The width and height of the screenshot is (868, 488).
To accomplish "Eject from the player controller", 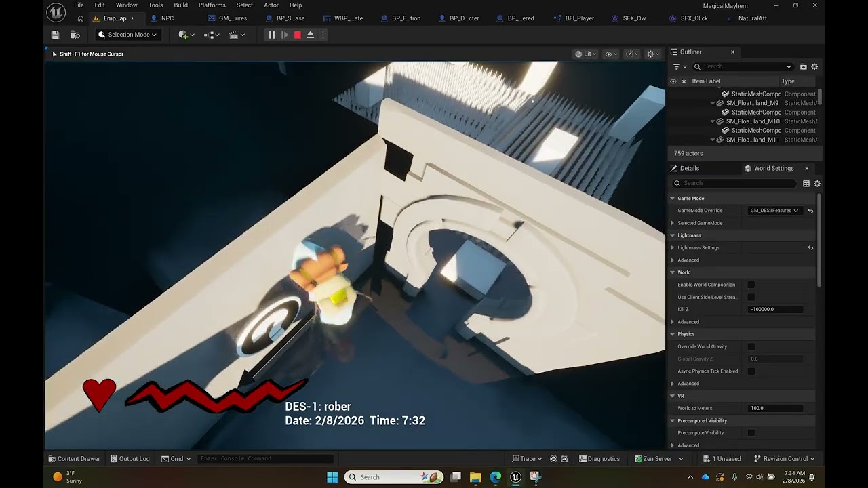I will (x=311, y=35).
